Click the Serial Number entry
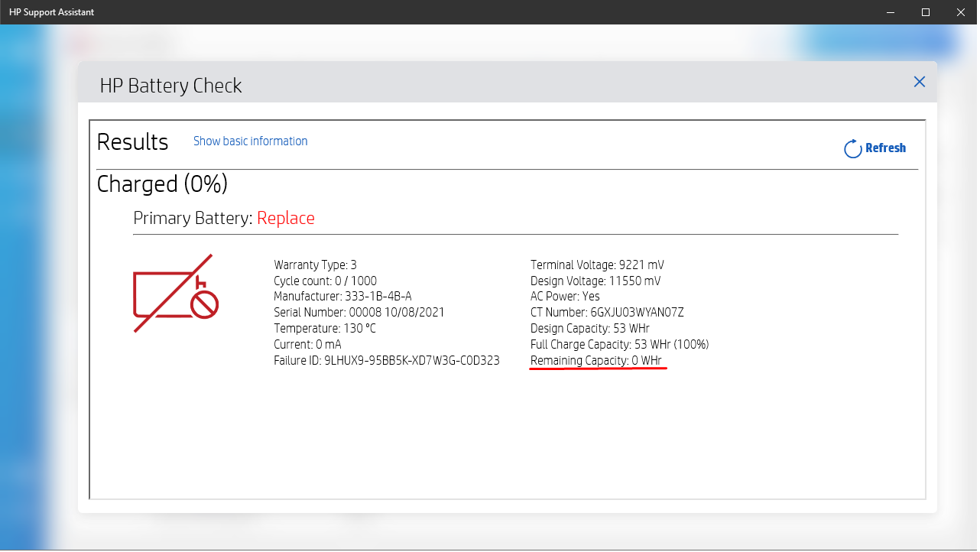Viewport: 980px width, 552px height. click(x=359, y=312)
